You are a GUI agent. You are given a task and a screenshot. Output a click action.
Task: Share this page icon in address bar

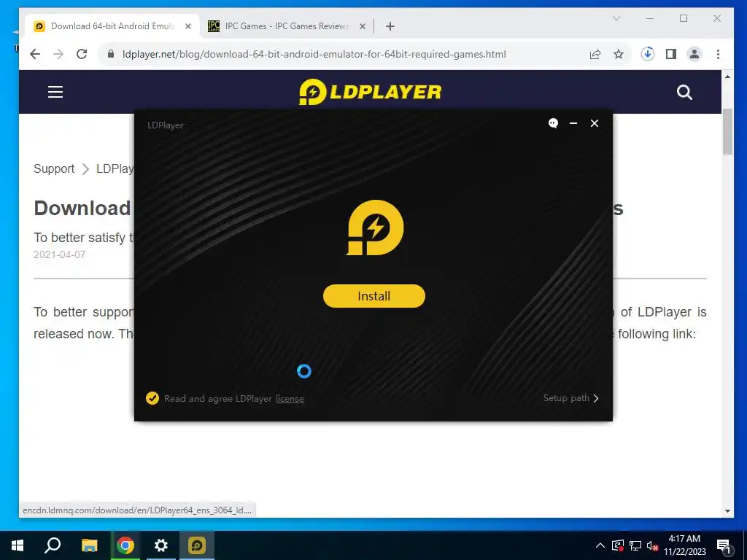[595, 54]
